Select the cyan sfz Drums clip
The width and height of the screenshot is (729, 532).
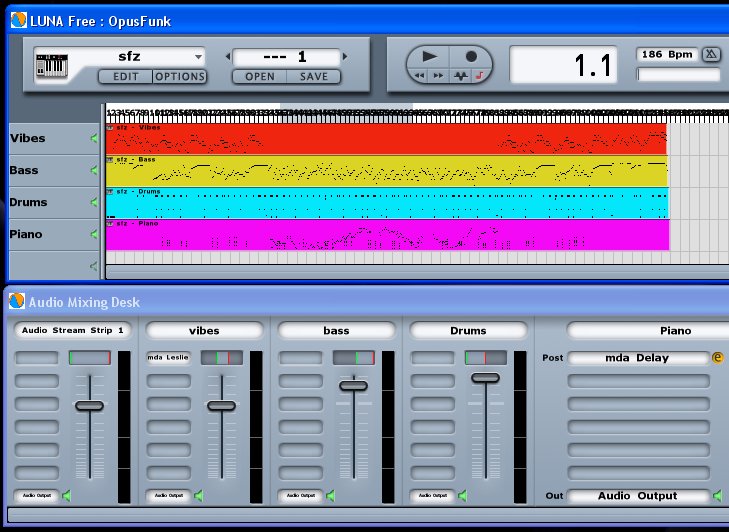click(x=387, y=203)
